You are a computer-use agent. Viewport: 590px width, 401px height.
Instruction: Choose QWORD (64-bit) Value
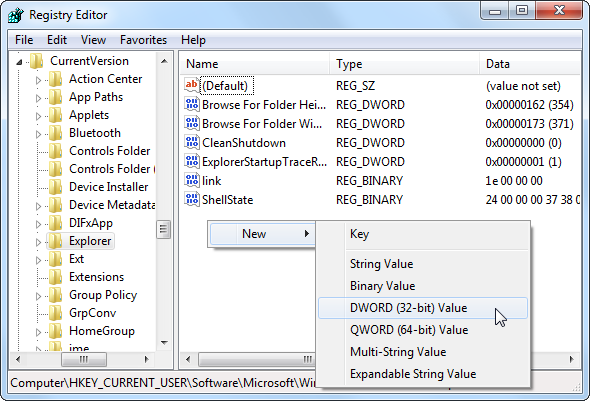click(x=423, y=330)
